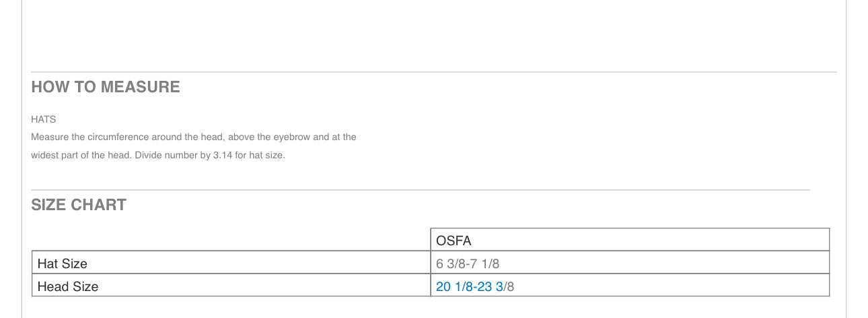This screenshot has height=318, width=868.
Task: Click the divider line above HOW TO MEASURE
Action: click(x=434, y=72)
